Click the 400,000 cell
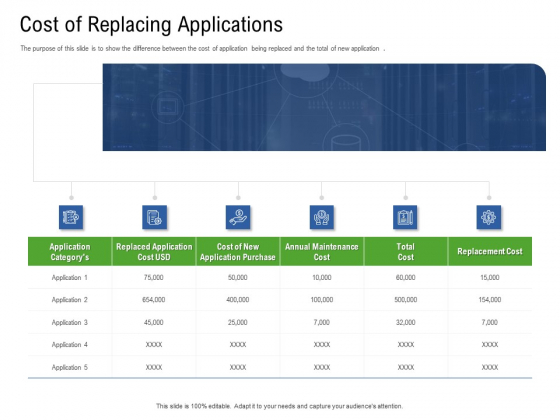560x420 pixels. pyautogui.click(x=238, y=300)
